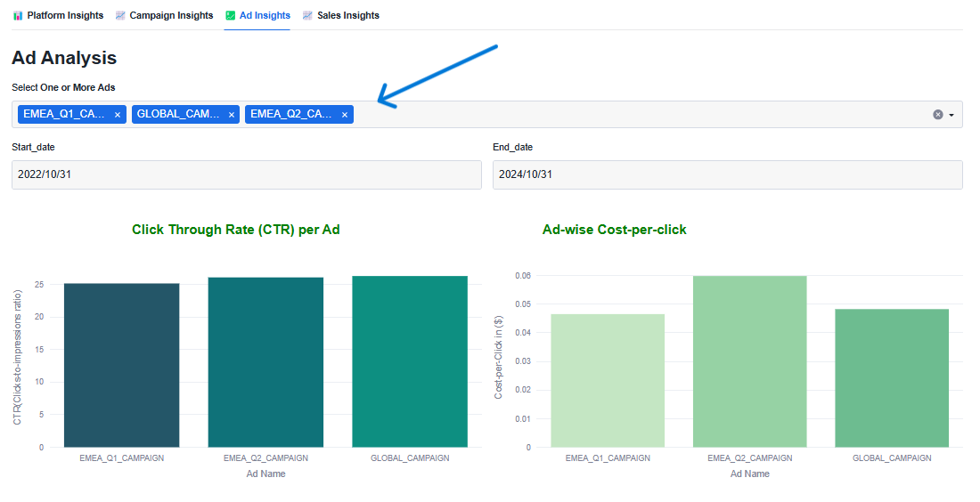Clear all selected ads with circular x icon
Screen dimensions: 980x502
(x=937, y=115)
